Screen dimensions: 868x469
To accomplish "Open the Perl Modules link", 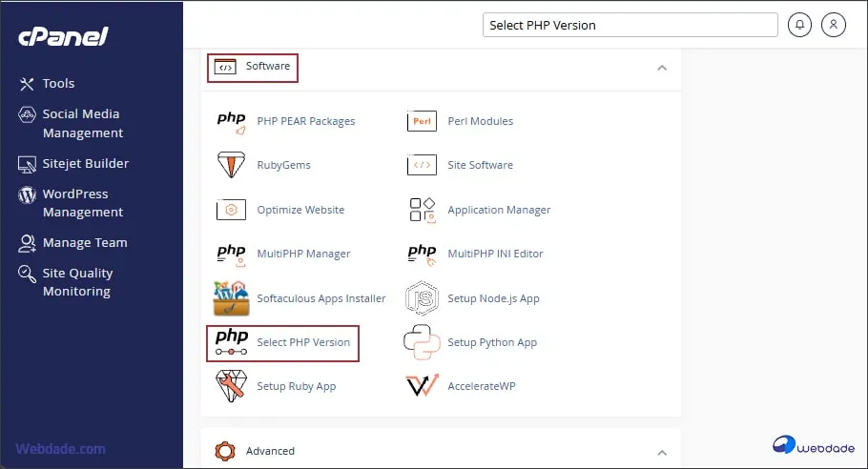I will (480, 121).
